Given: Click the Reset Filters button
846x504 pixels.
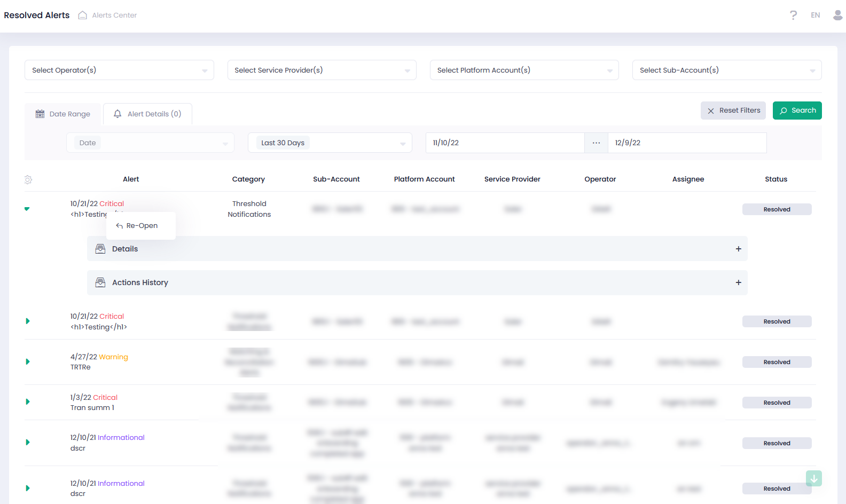Looking at the screenshot, I should [x=733, y=111].
